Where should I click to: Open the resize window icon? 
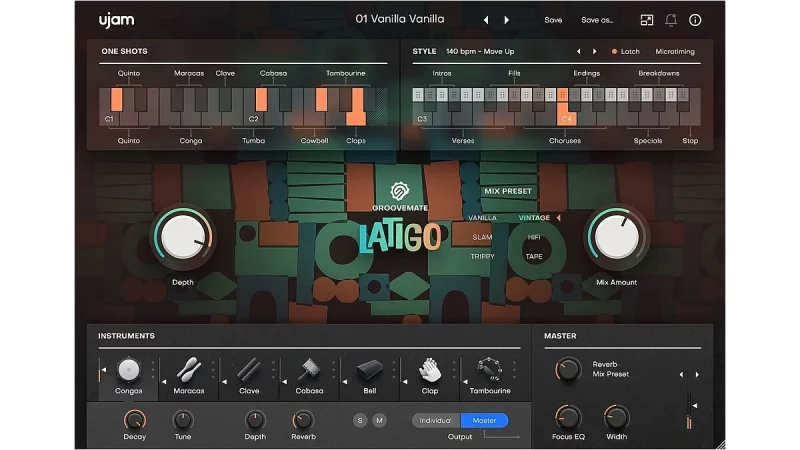(646, 20)
